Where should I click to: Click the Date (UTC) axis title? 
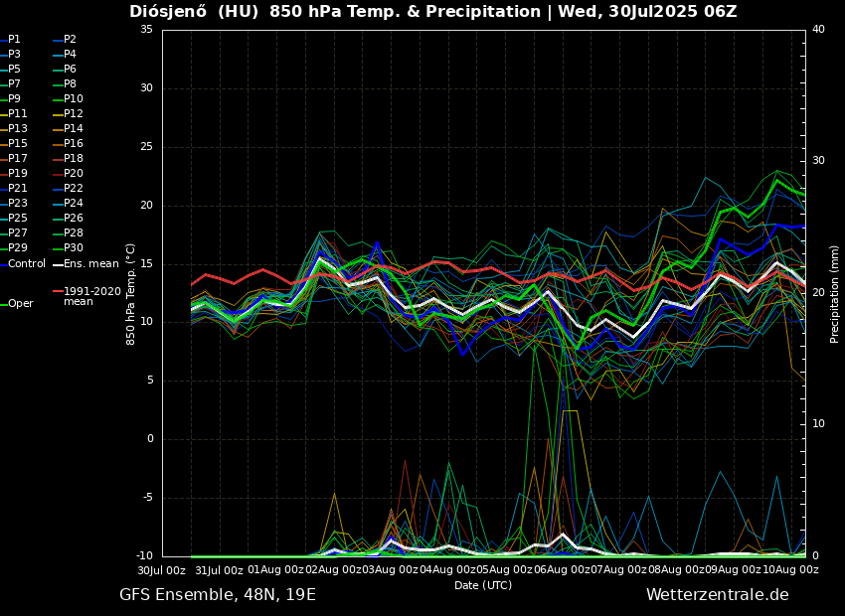pyautogui.click(x=483, y=585)
